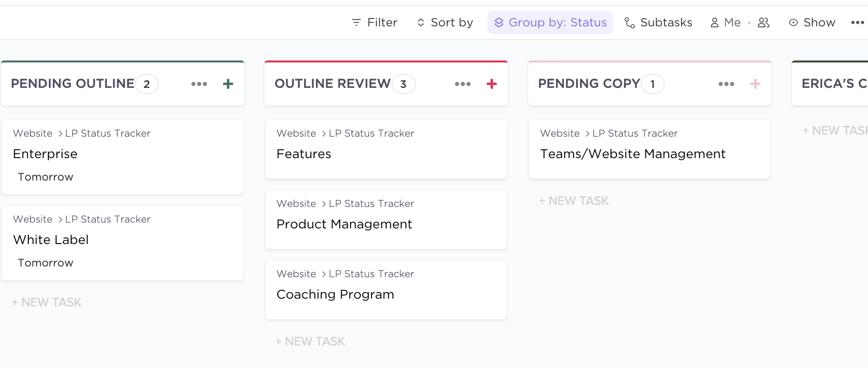Click LP Status Tracker link on Features card

[371, 134]
